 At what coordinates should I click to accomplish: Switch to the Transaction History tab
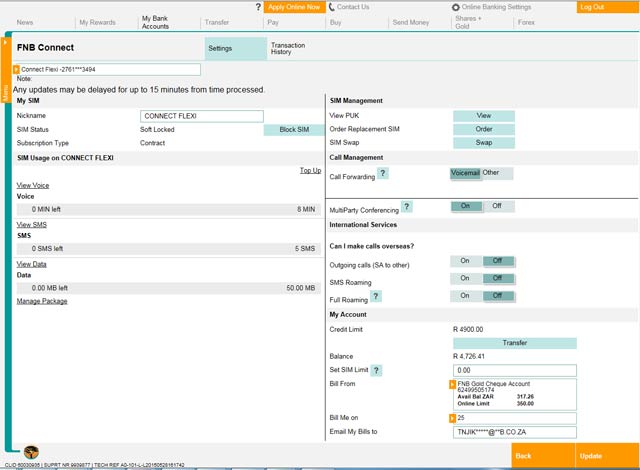(x=288, y=48)
